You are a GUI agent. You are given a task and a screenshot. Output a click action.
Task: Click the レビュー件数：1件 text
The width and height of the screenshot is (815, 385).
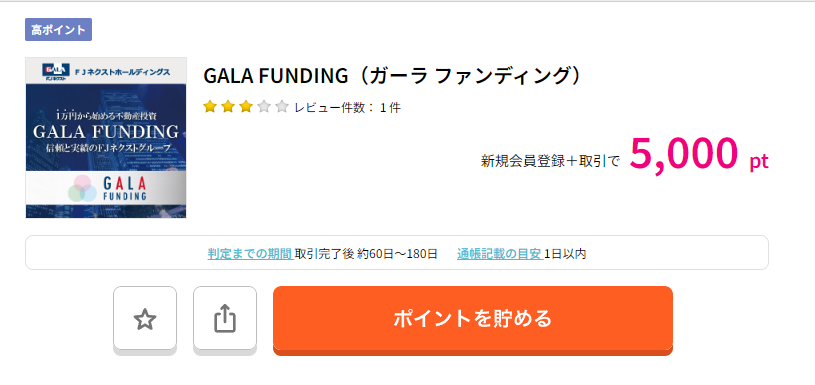(x=348, y=108)
